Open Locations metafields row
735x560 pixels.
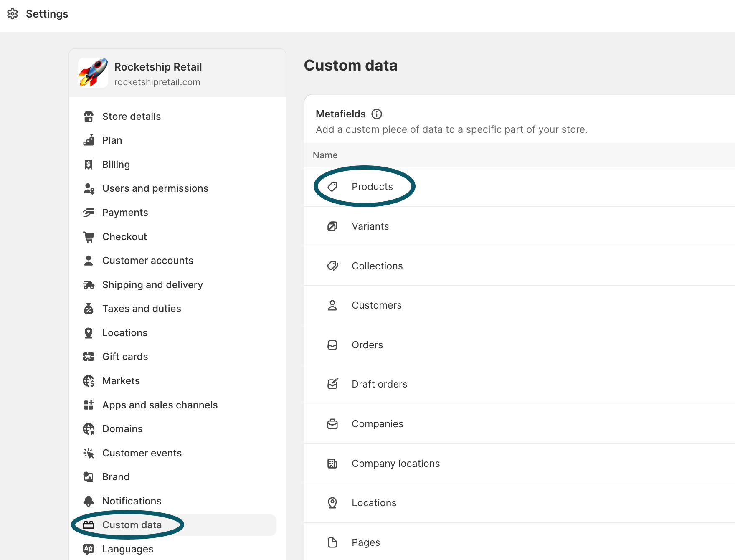coord(374,503)
